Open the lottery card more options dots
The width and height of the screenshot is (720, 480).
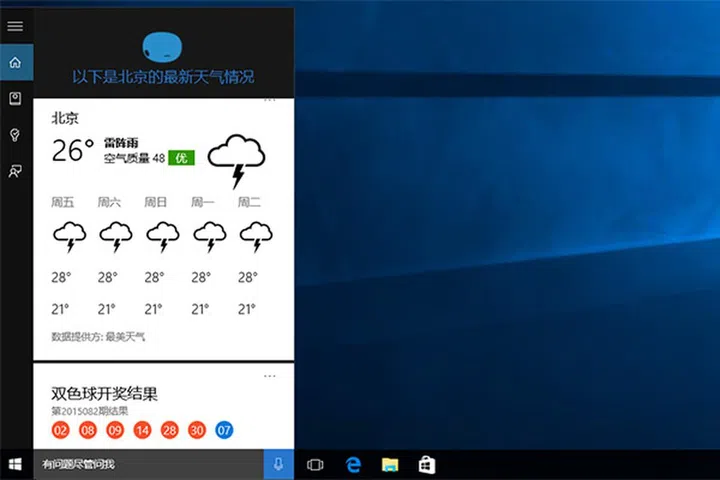point(270,376)
